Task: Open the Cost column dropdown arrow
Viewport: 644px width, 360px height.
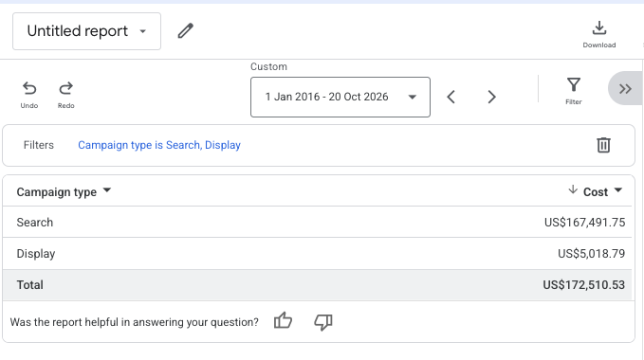Action: tap(618, 190)
